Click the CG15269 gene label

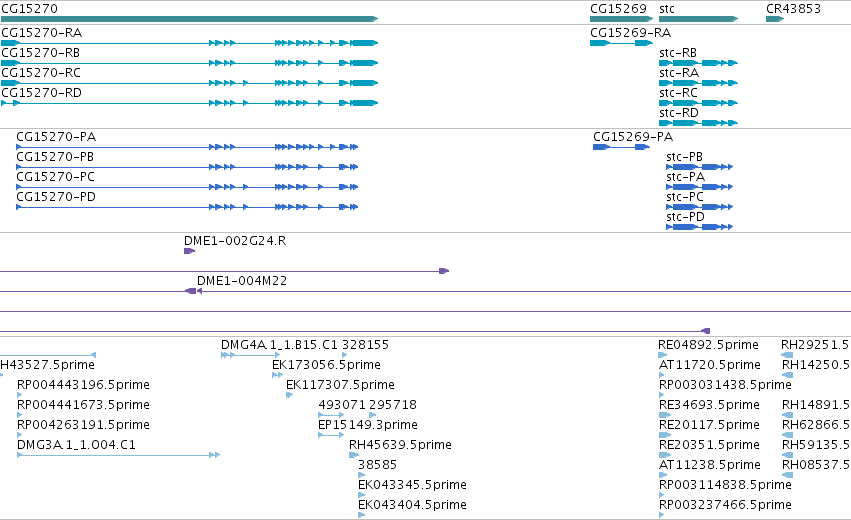[618, 9]
